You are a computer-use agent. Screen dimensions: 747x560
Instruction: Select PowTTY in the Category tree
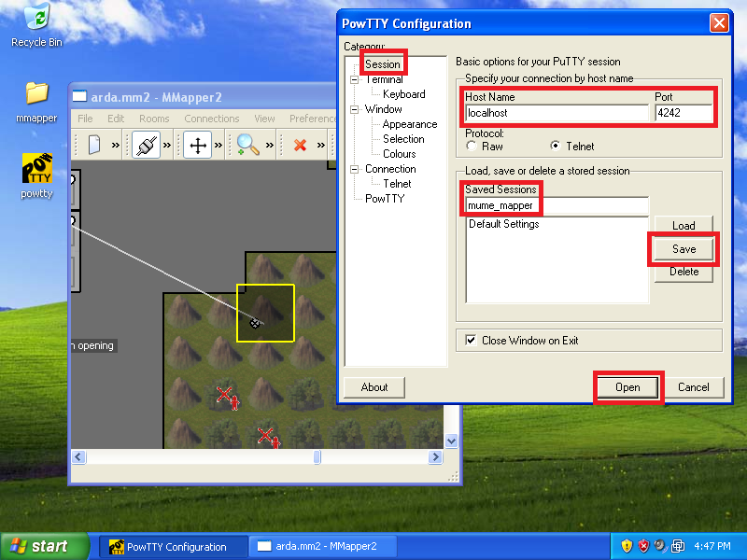(385, 199)
